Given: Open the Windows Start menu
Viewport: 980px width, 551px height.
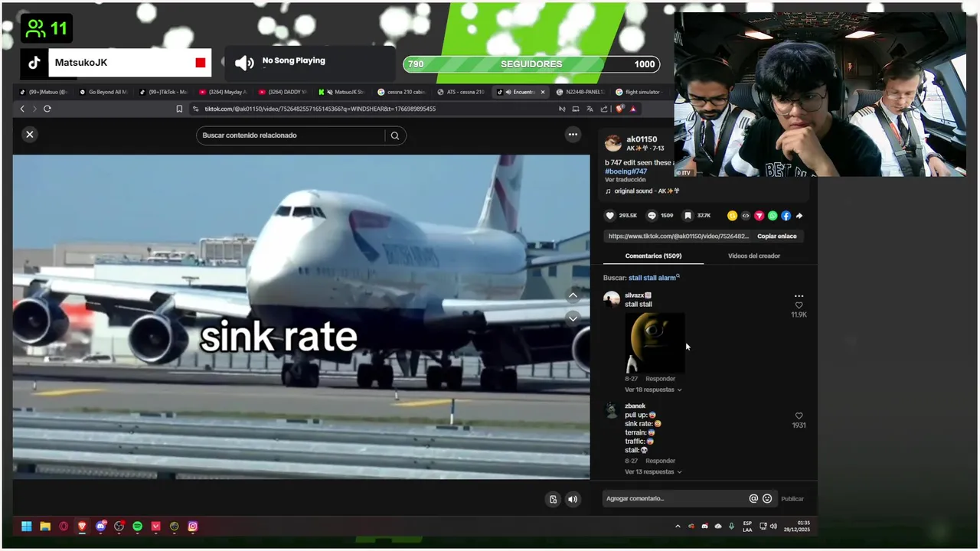Looking at the screenshot, I should (x=27, y=527).
